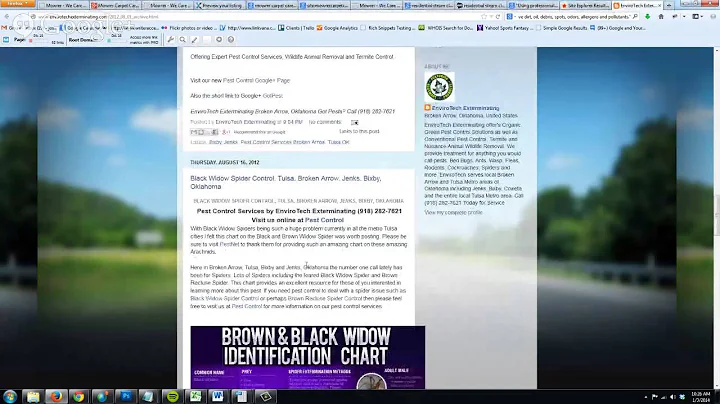
Task: Click the green downloads arrow icon
Action: pyautogui.click(x=647, y=17)
